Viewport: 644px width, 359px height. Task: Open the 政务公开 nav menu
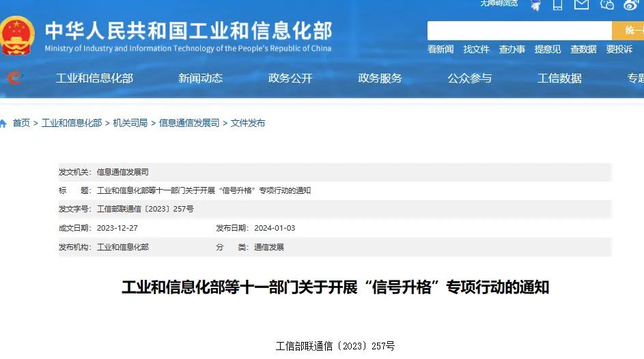[290, 78]
